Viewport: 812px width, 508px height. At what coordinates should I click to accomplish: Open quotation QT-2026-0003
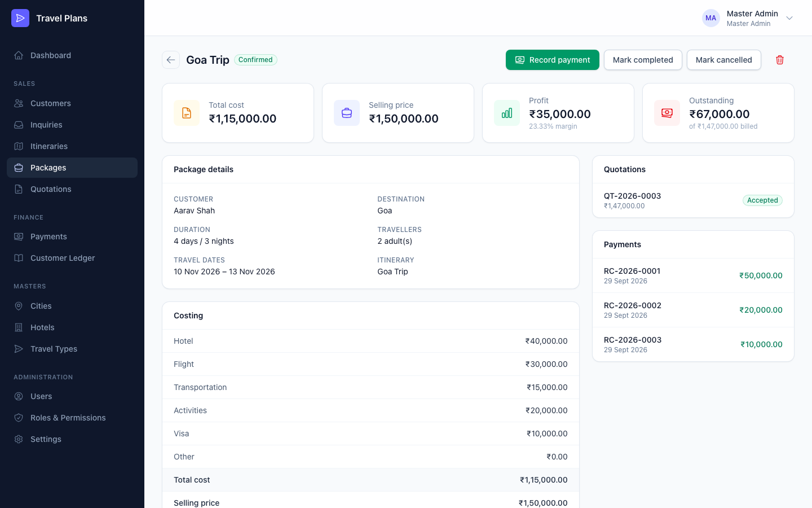pos(693,200)
